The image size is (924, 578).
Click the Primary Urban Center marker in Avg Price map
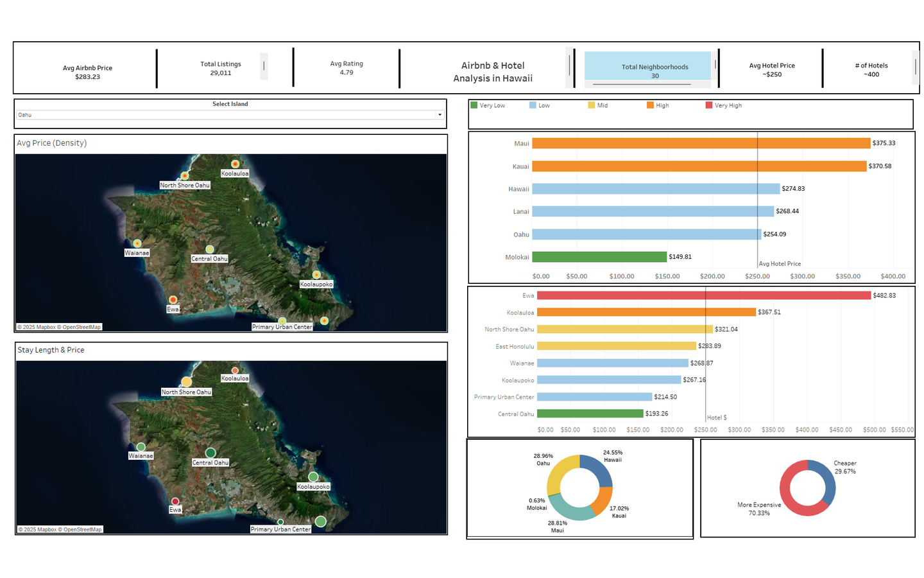tap(282, 321)
